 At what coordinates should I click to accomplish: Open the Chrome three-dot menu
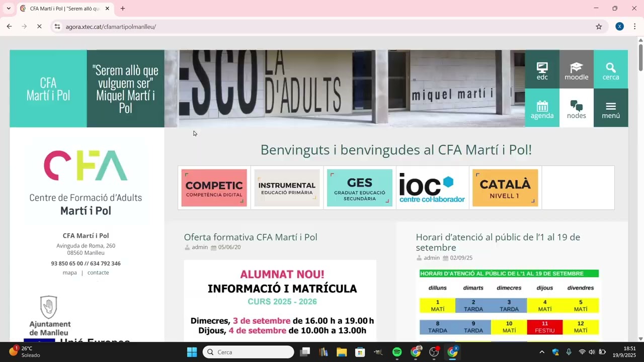(x=635, y=27)
